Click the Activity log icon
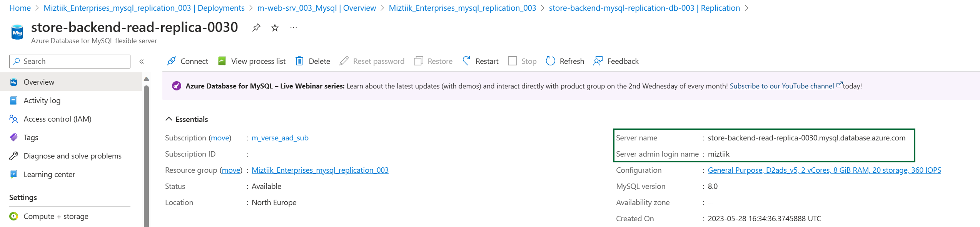980x227 pixels. (14, 100)
